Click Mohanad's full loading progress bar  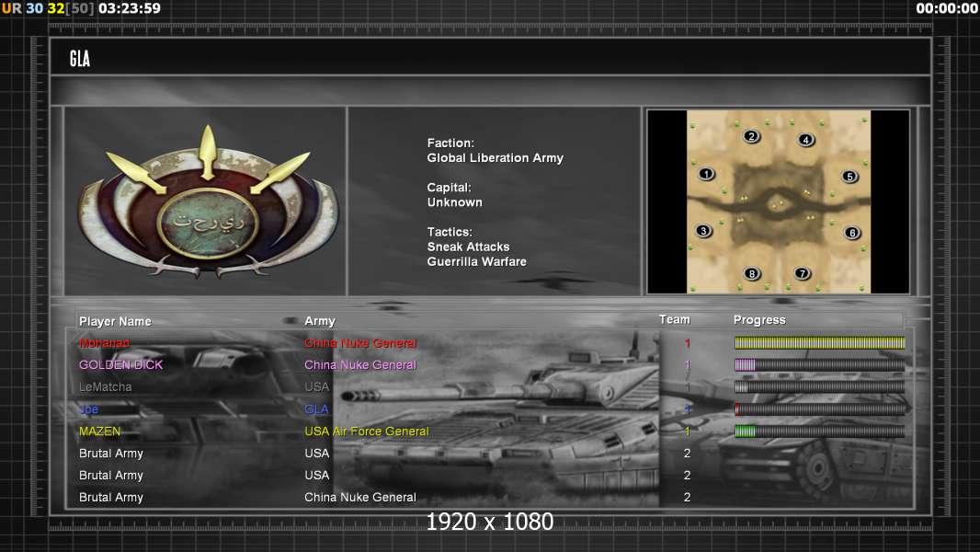(x=819, y=343)
